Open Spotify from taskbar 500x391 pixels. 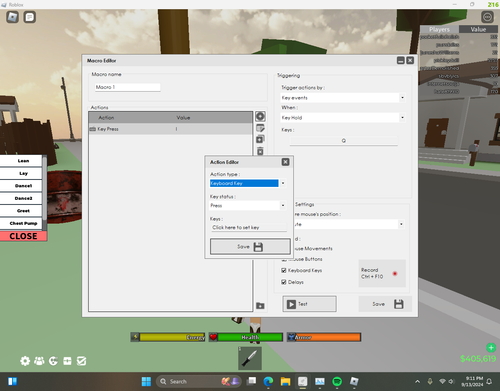337,381
